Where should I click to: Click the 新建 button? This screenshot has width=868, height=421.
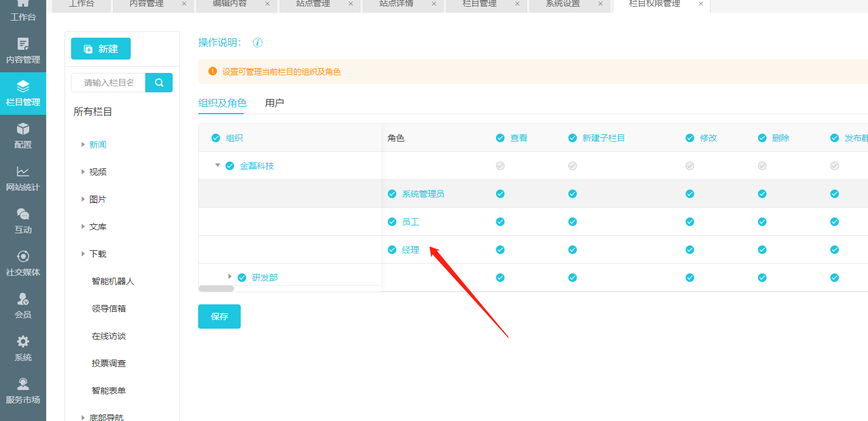[101, 49]
